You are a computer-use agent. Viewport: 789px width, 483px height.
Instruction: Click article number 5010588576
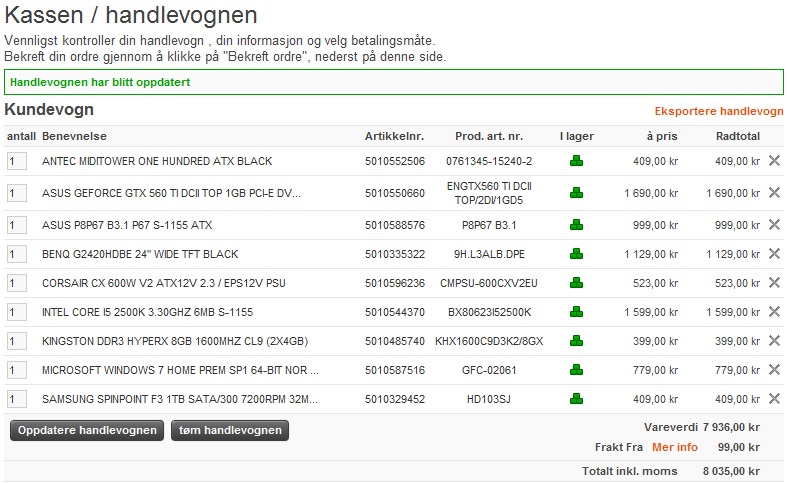click(x=395, y=225)
